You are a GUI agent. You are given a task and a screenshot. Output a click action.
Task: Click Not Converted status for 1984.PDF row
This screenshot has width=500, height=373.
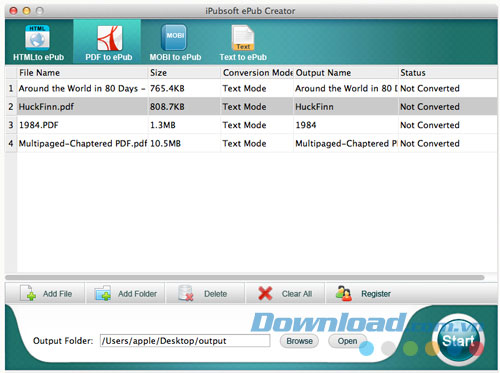pos(430,125)
